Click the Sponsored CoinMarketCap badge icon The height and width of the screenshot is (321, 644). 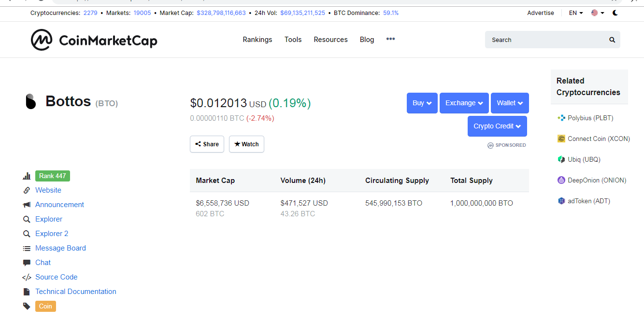490,145
